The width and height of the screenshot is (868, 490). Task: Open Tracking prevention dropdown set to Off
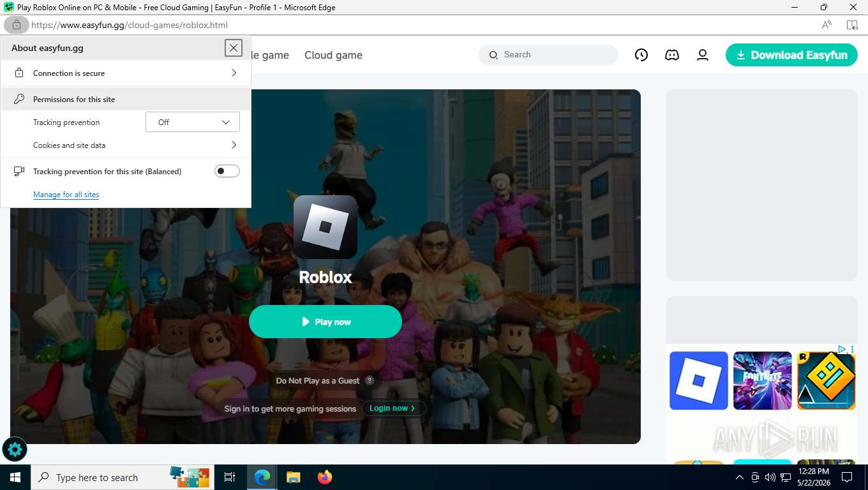tap(193, 122)
